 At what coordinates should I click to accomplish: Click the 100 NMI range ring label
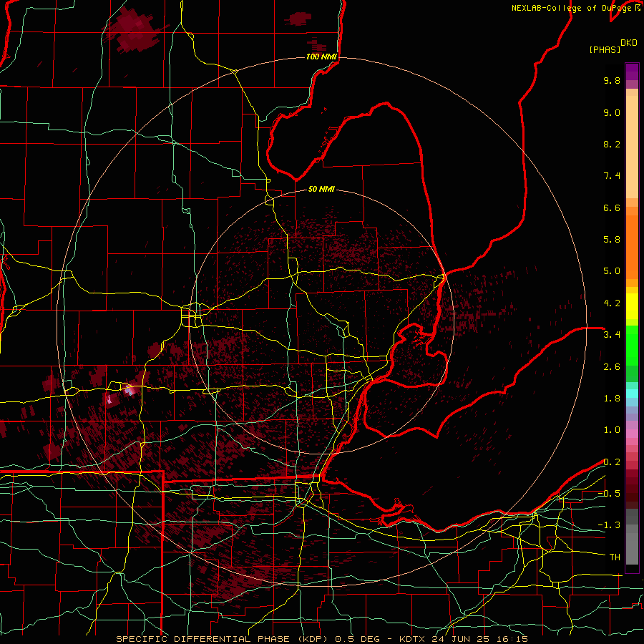(x=321, y=57)
